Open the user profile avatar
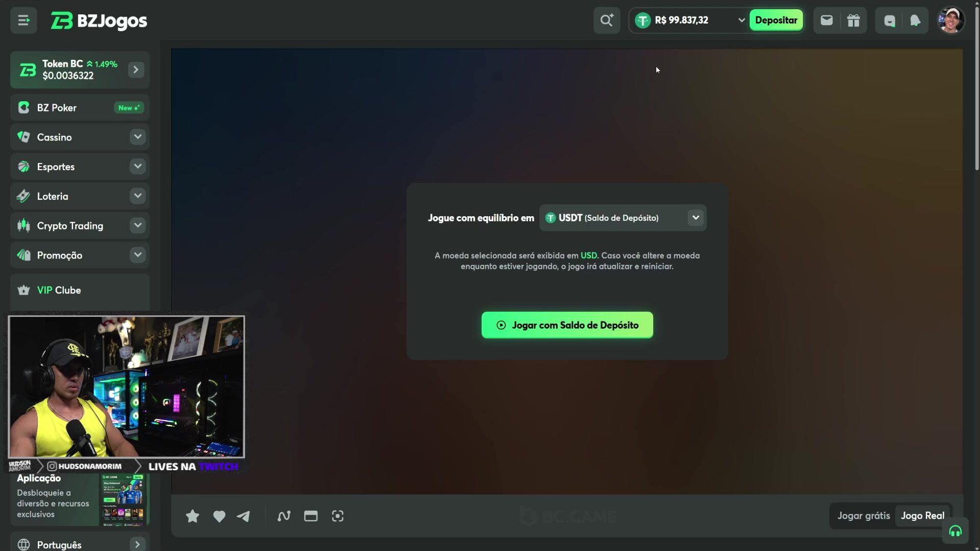Viewport: 980px width, 551px height. (951, 20)
